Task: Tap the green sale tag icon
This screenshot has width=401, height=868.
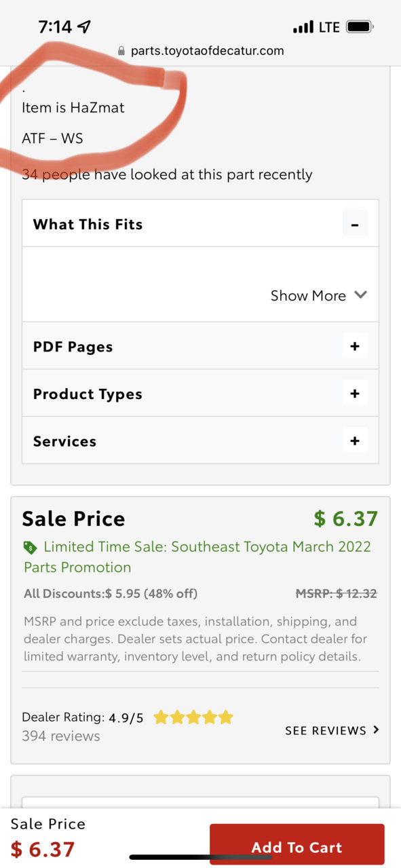Action: (x=30, y=548)
